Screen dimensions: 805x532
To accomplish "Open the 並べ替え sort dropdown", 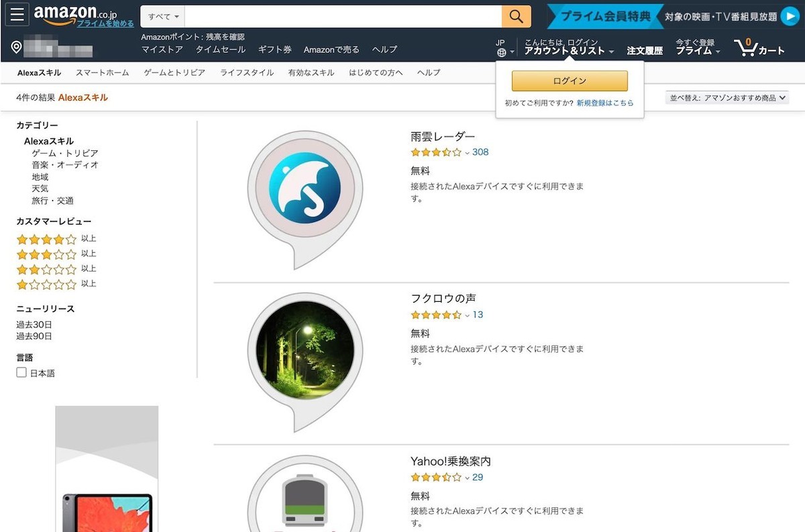I will click(x=727, y=98).
